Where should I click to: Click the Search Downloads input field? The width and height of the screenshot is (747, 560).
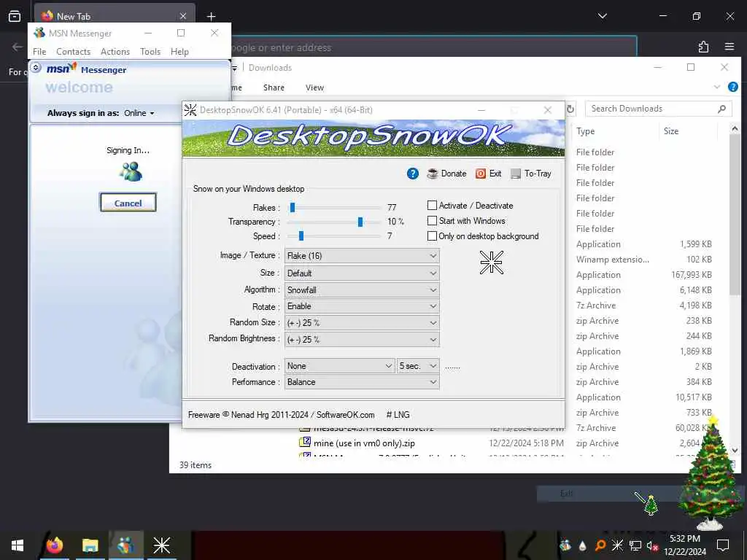[x=659, y=109]
